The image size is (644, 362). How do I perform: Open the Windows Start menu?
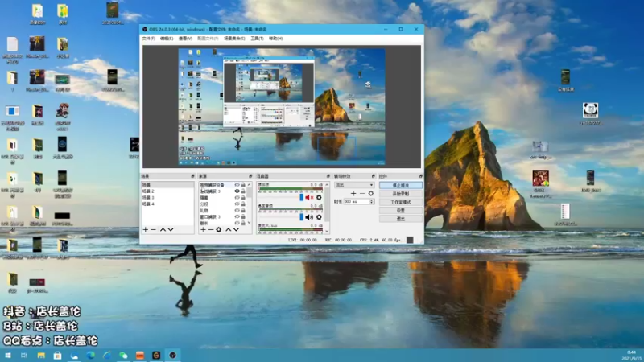8,356
